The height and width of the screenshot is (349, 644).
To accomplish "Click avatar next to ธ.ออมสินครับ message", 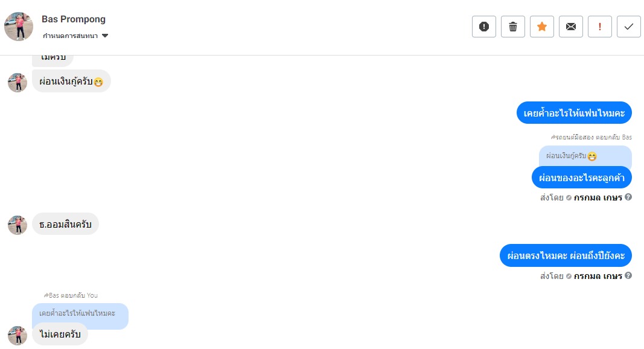I will click(x=18, y=225).
